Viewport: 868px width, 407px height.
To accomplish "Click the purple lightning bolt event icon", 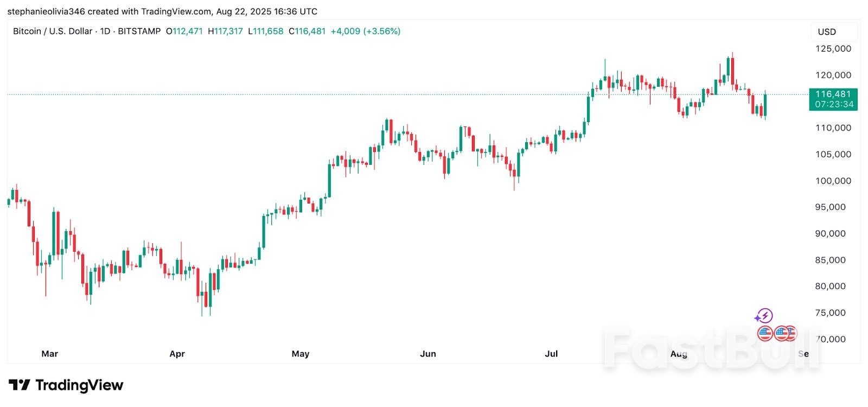I will click(x=764, y=315).
